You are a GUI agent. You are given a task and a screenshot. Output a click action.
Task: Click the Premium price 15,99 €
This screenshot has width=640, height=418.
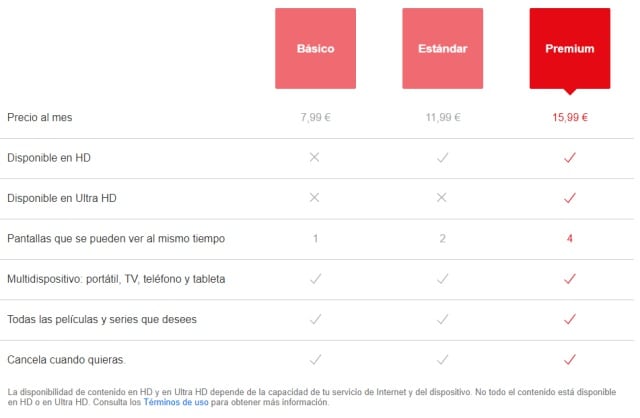coord(570,117)
